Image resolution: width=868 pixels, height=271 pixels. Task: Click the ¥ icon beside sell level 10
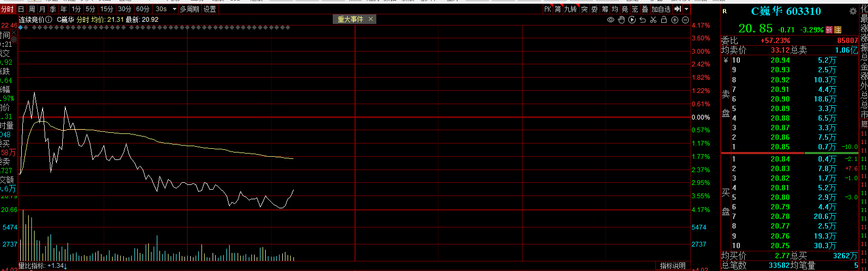click(726, 61)
